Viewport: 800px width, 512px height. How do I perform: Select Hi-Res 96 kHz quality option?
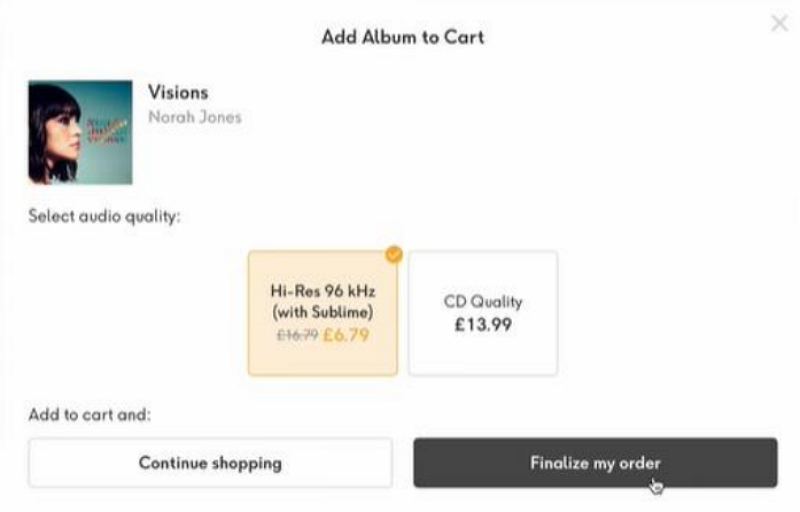(322, 313)
